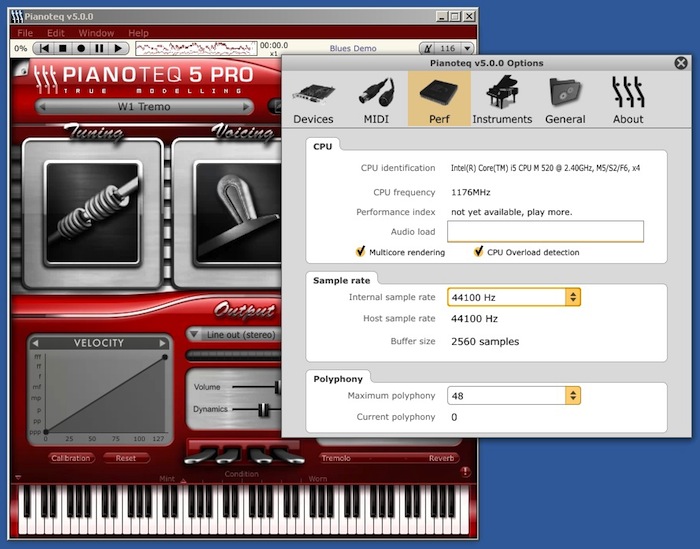700x549 pixels.
Task: Click the small triangle above keyboard left
Action: click(x=18, y=478)
